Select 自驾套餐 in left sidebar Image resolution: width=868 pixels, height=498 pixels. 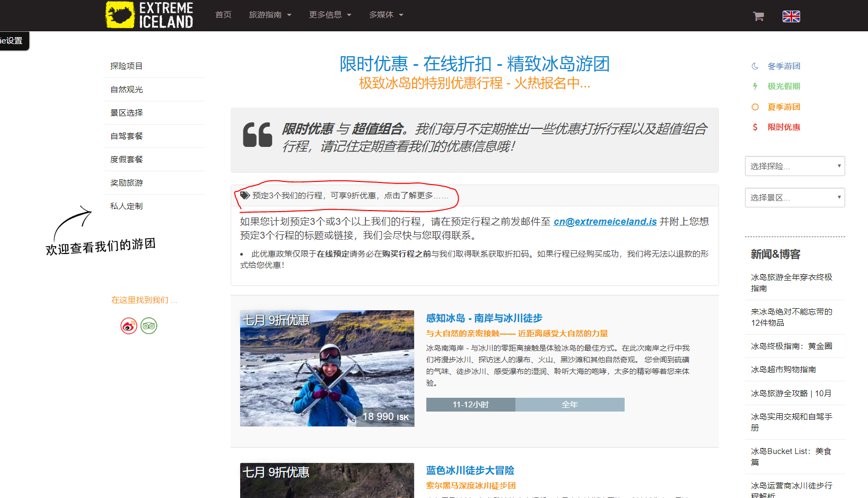point(127,136)
